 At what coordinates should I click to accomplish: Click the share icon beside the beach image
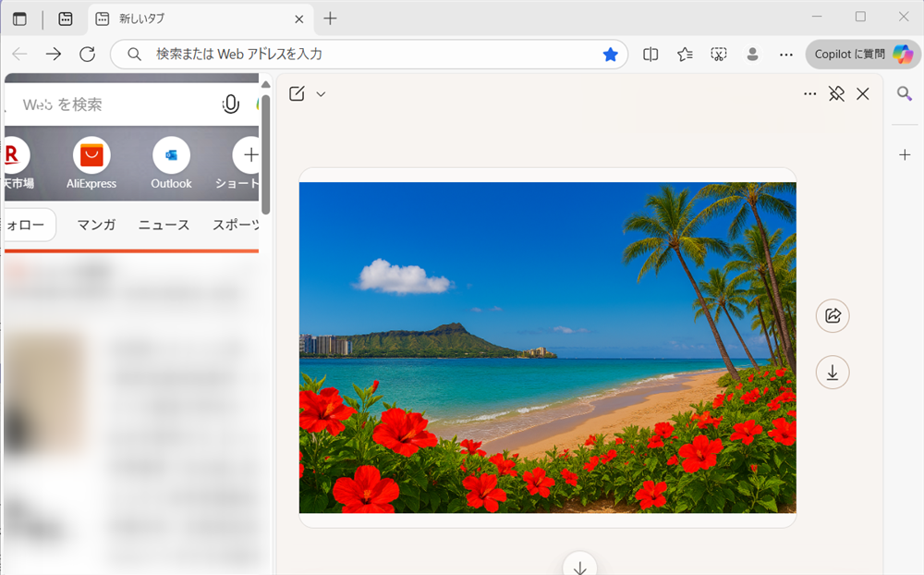(833, 315)
